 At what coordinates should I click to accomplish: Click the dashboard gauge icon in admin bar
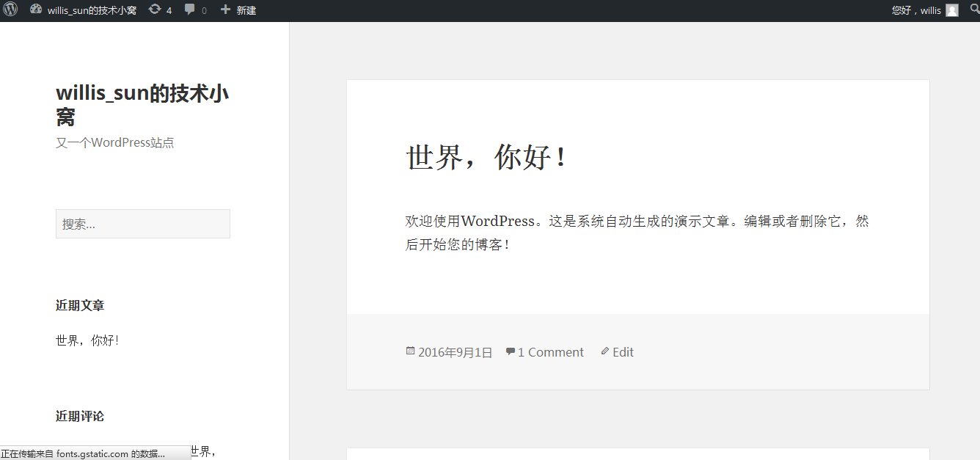click(36, 10)
